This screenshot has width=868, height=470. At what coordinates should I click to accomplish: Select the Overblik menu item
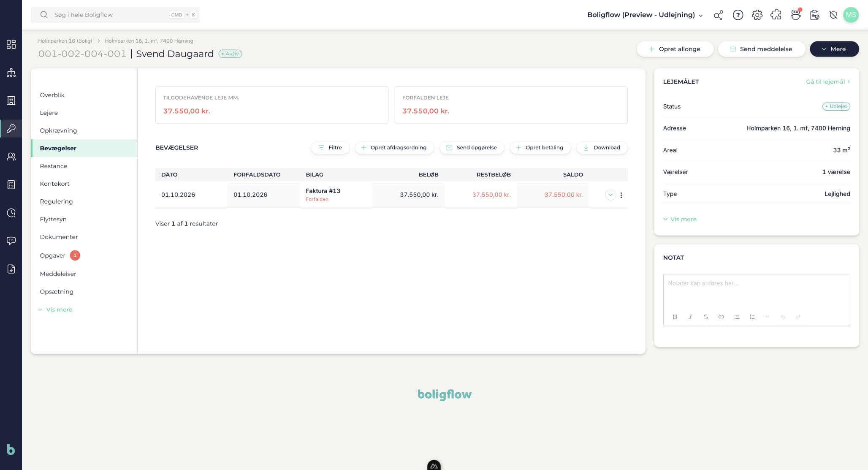84,95
